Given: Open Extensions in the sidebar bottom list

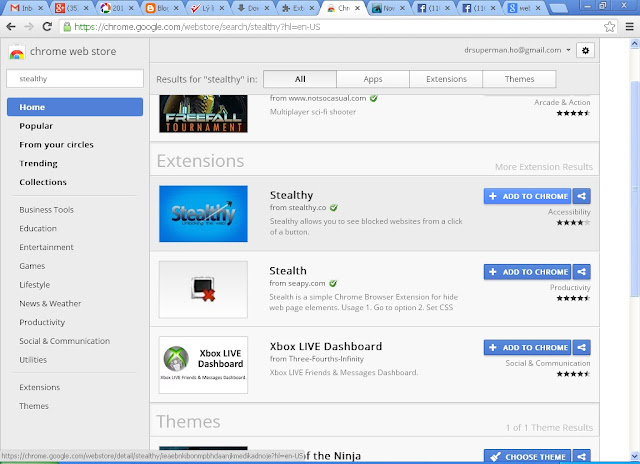Looking at the screenshot, I should point(40,387).
